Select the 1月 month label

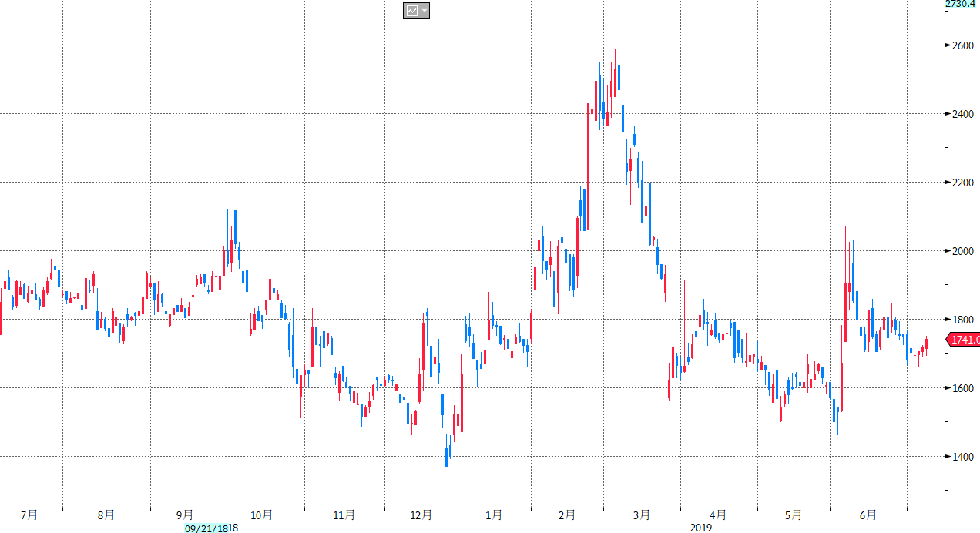pyautogui.click(x=494, y=515)
